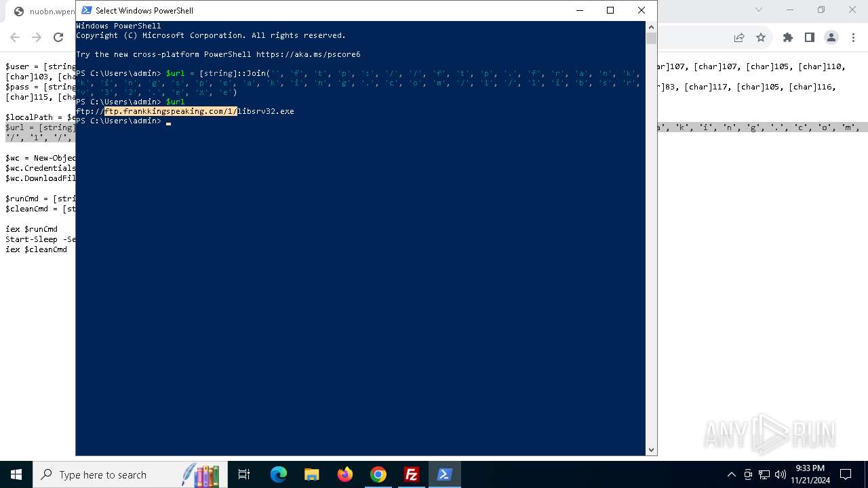The image size is (868, 488).
Task: Open Windows Start menu
Action: click(x=16, y=474)
